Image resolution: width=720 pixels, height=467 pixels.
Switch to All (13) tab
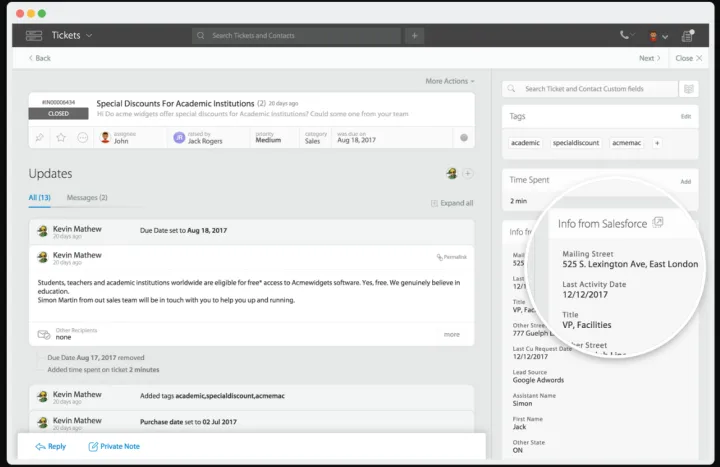pyautogui.click(x=39, y=197)
